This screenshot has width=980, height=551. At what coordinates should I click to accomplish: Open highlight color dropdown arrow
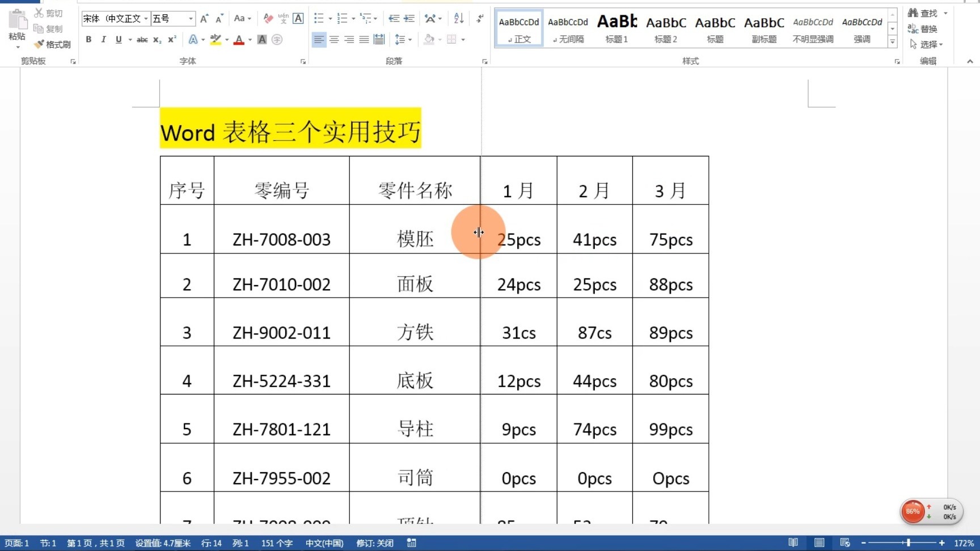(227, 40)
